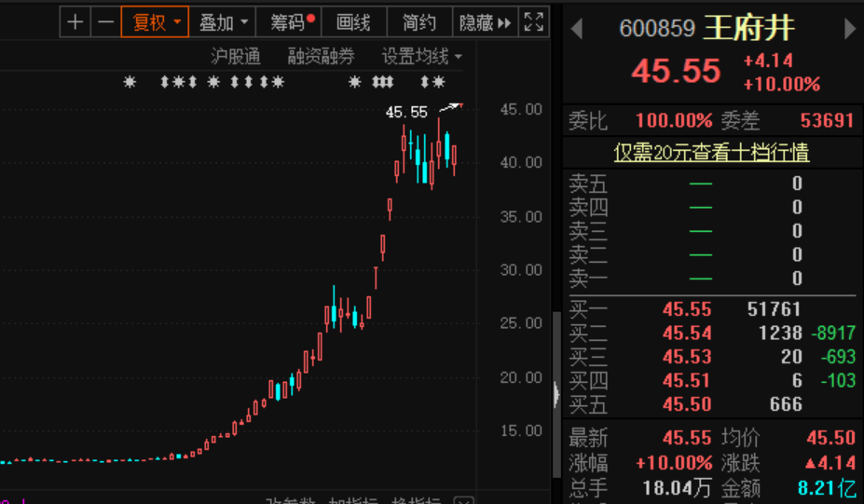Expand 设置均线 moving average settings
The width and height of the screenshot is (864, 504).
pos(421,56)
